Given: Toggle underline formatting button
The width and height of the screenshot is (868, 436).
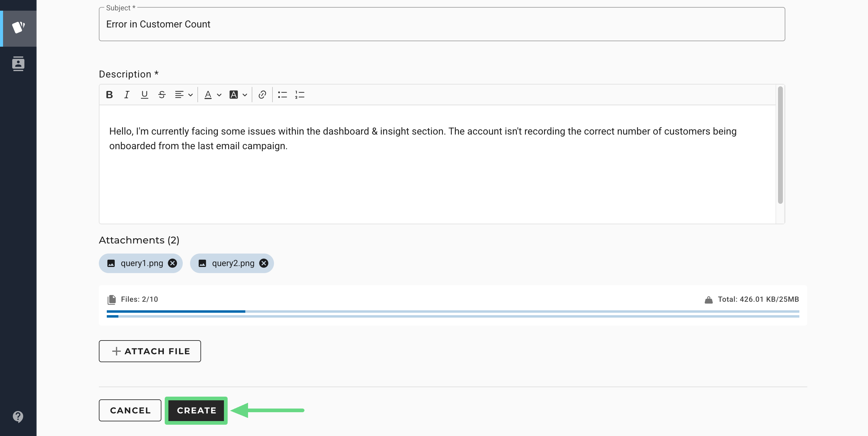Looking at the screenshot, I should click(144, 95).
